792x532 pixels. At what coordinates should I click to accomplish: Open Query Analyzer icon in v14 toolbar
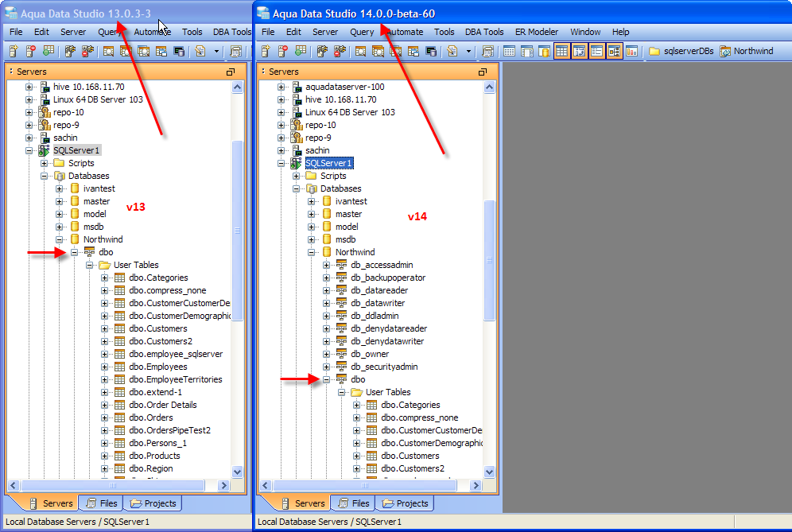click(x=360, y=51)
